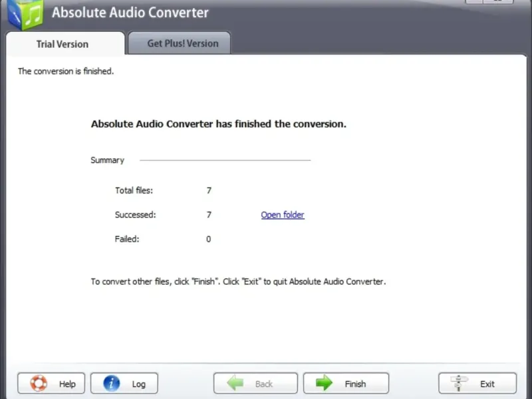Switch to the Trial Version tab
Image resolution: width=532 pixels, height=399 pixels.
point(65,44)
